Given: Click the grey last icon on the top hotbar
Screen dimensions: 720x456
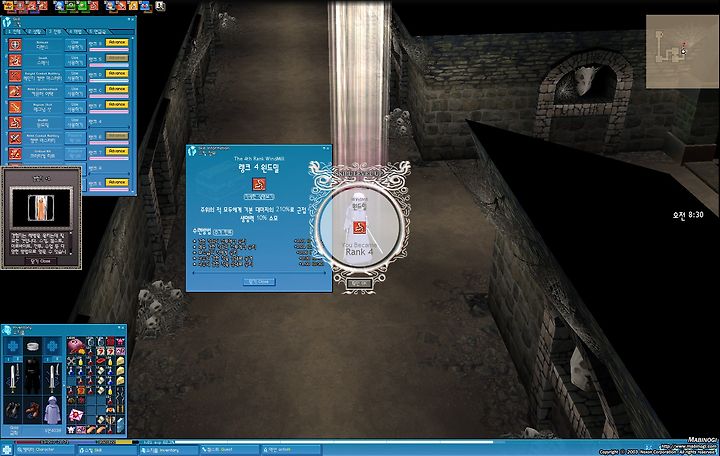Looking at the screenshot, I should (160, 6).
